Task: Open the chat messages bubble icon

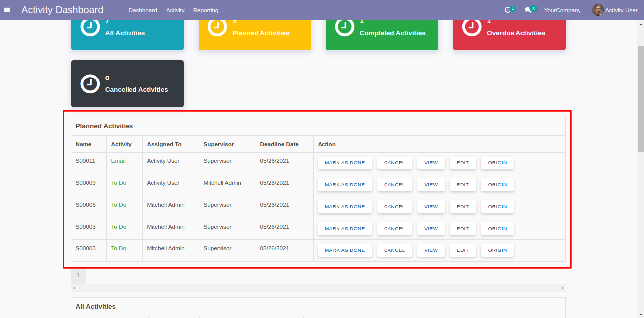Action: coord(528,10)
